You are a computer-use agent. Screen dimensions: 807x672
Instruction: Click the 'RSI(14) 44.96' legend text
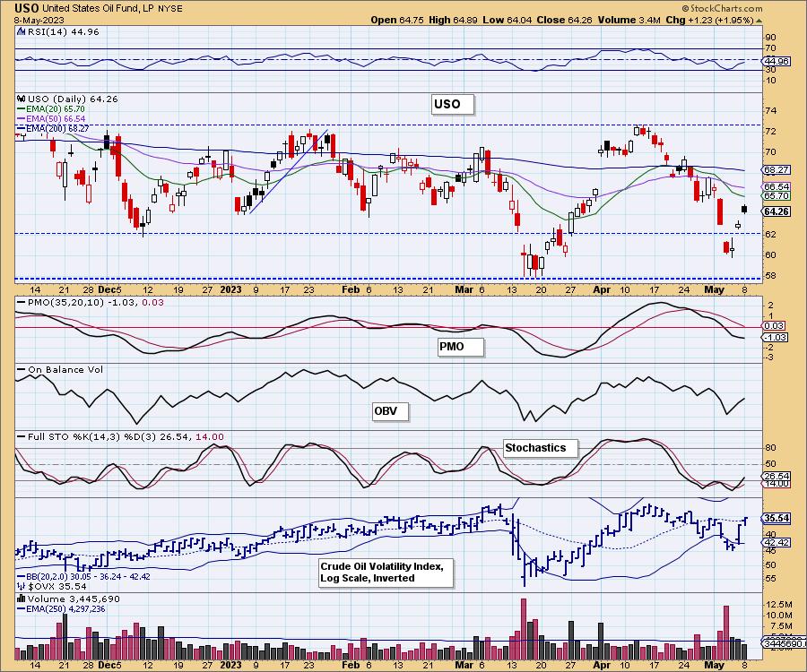62,31
